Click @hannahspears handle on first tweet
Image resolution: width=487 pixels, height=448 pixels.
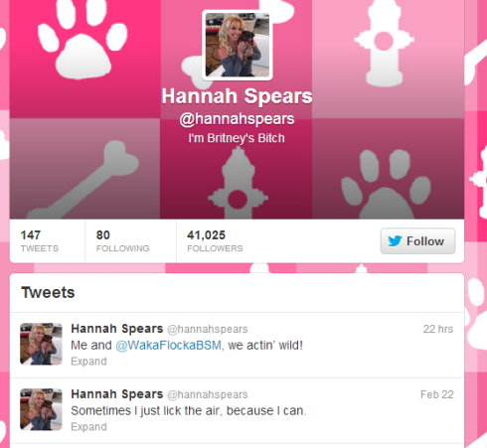click(208, 329)
